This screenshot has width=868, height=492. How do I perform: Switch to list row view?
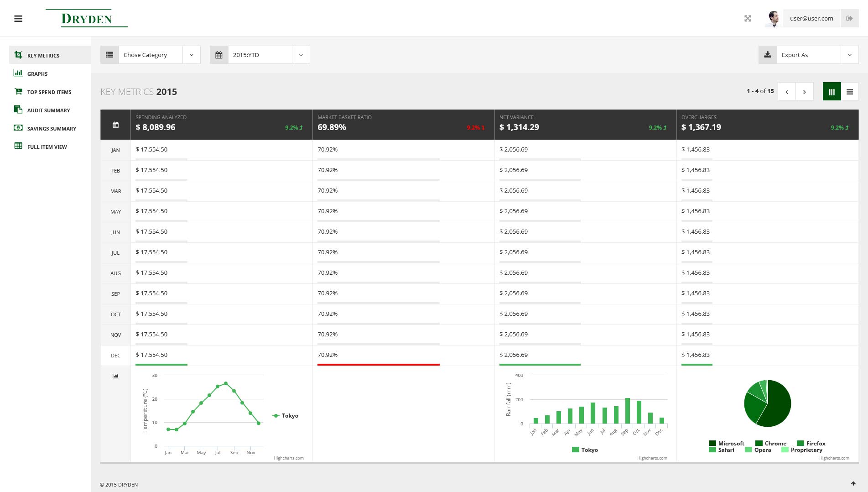pos(849,92)
